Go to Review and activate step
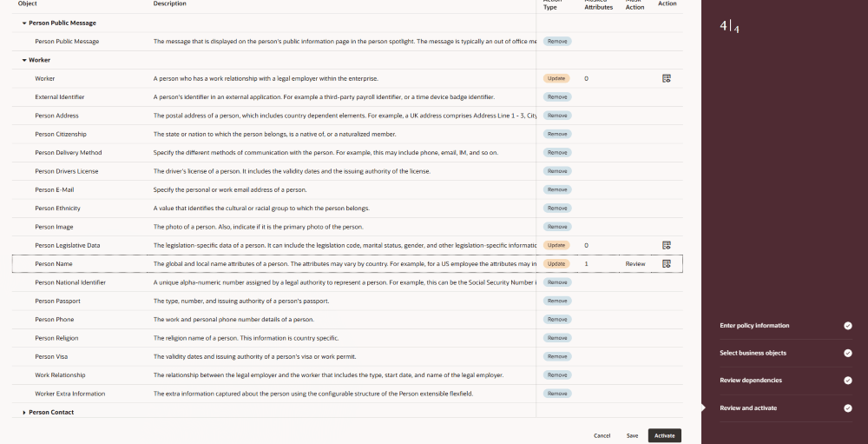Screen dimensions: 868x444 point(748,408)
